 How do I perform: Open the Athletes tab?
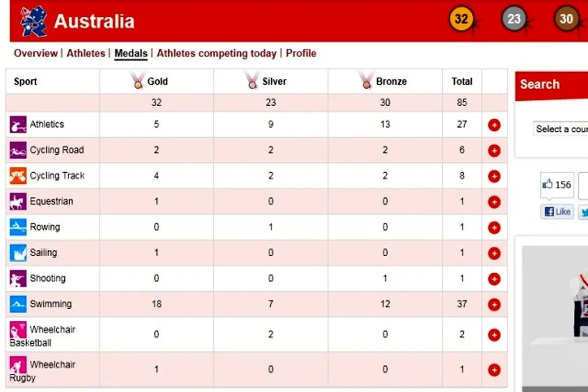(x=86, y=53)
